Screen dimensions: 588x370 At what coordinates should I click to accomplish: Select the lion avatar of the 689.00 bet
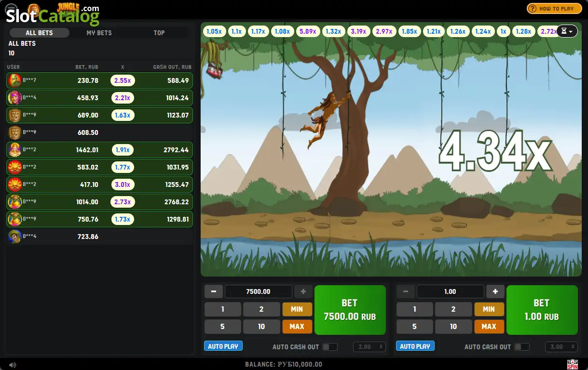(15, 115)
